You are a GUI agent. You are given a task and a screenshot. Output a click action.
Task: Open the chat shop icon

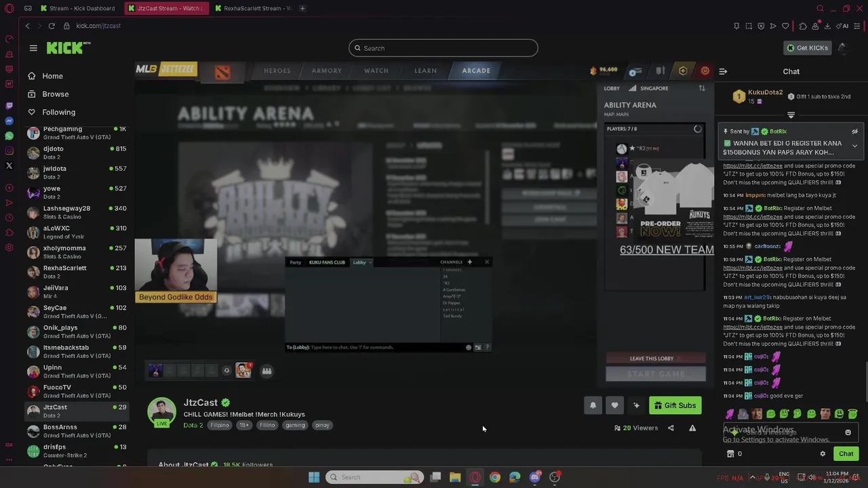click(730, 454)
